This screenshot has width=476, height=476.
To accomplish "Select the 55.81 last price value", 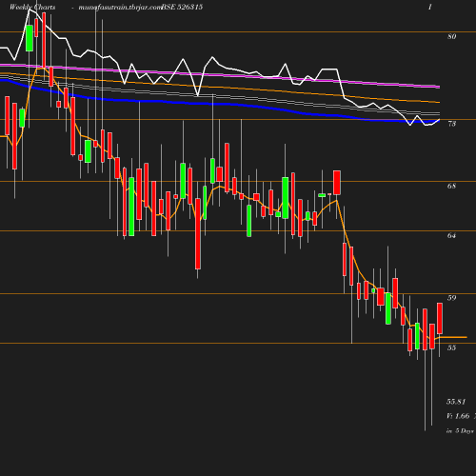I will [x=456, y=402].
